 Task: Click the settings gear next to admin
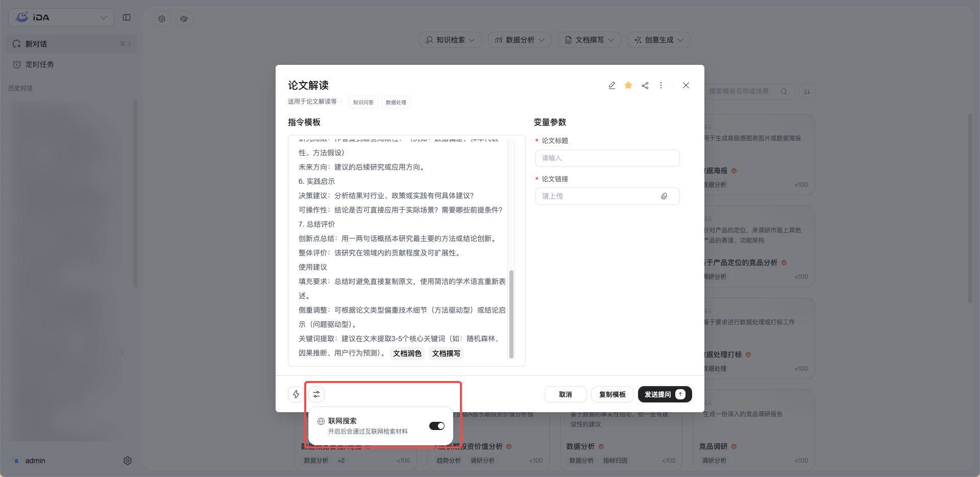pos(128,461)
